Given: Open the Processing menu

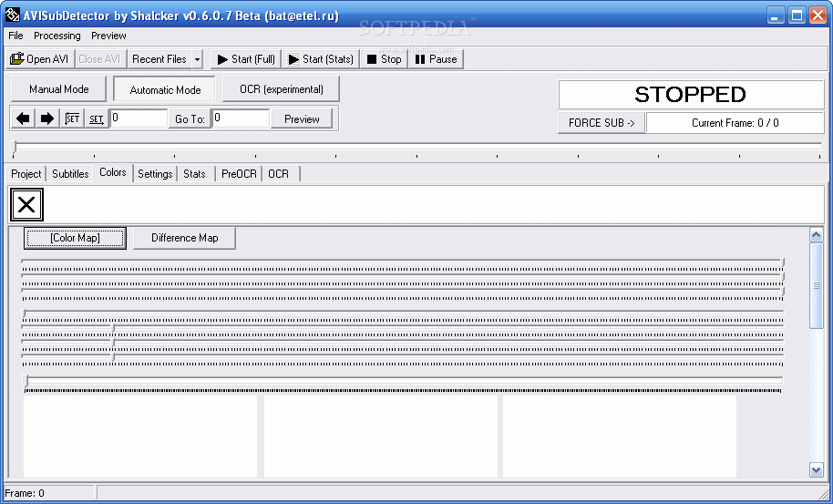Looking at the screenshot, I should coord(57,36).
